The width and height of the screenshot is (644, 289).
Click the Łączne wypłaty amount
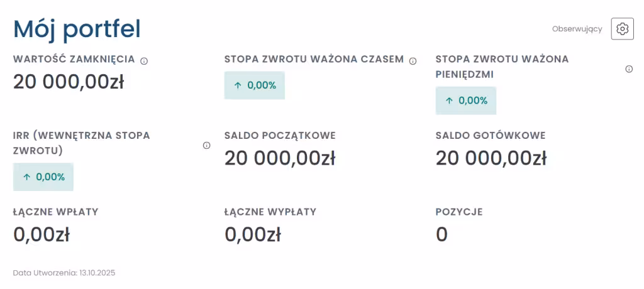pyautogui.click(x=253, y=235)
